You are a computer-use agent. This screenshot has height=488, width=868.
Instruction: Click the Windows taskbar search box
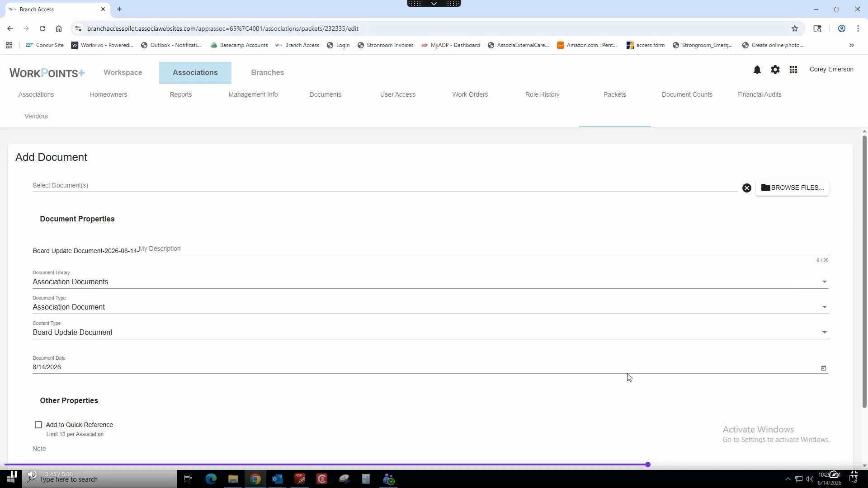point(99,479)
